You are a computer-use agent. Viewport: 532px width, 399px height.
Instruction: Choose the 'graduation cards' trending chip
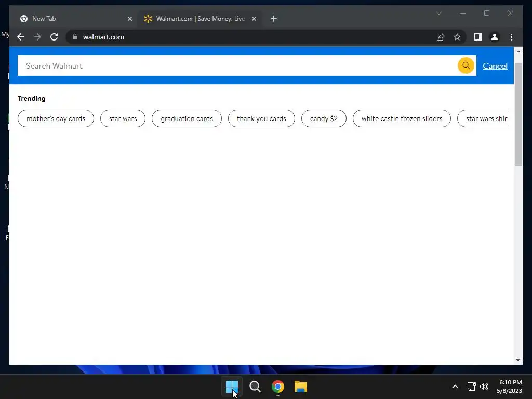tap(187, 118)
